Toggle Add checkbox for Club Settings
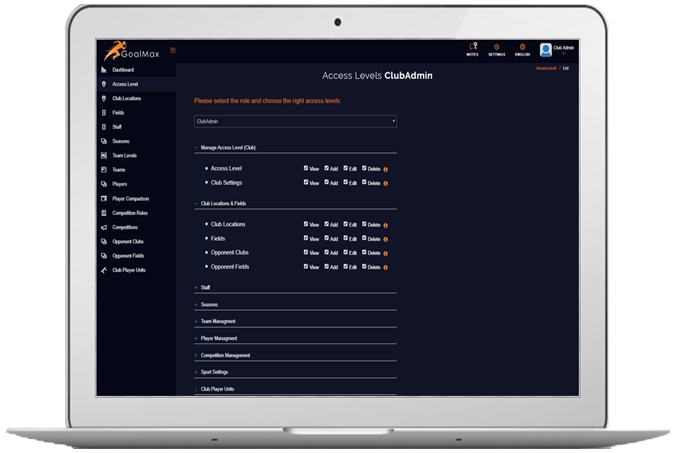Screen dimensions: 676x453 coord(326,182)
